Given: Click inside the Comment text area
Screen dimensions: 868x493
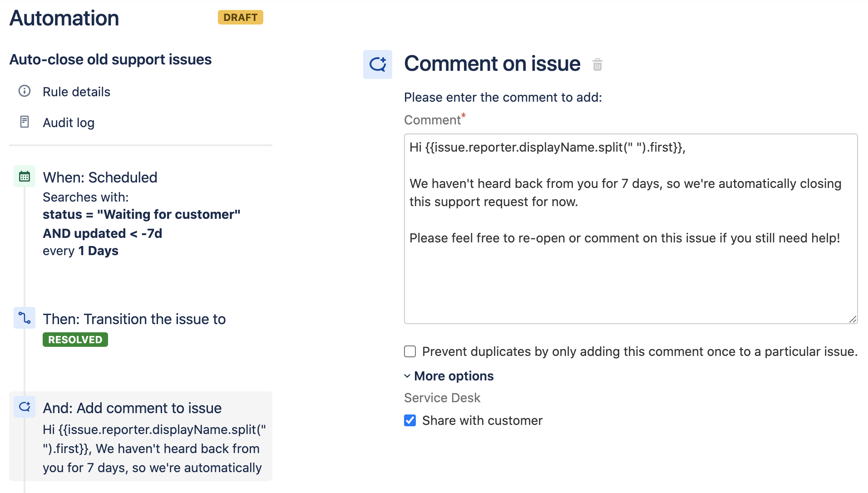Looking at the screenshot, I should pyautogui.click(x=631, y=229).
